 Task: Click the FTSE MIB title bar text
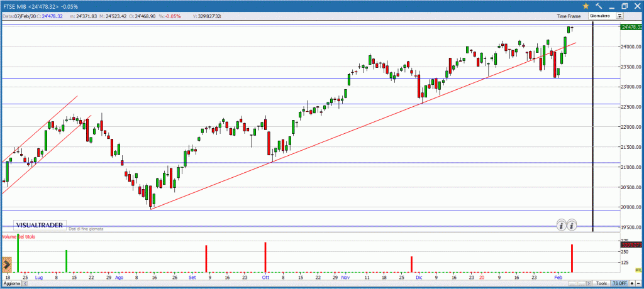coord(40,6)
